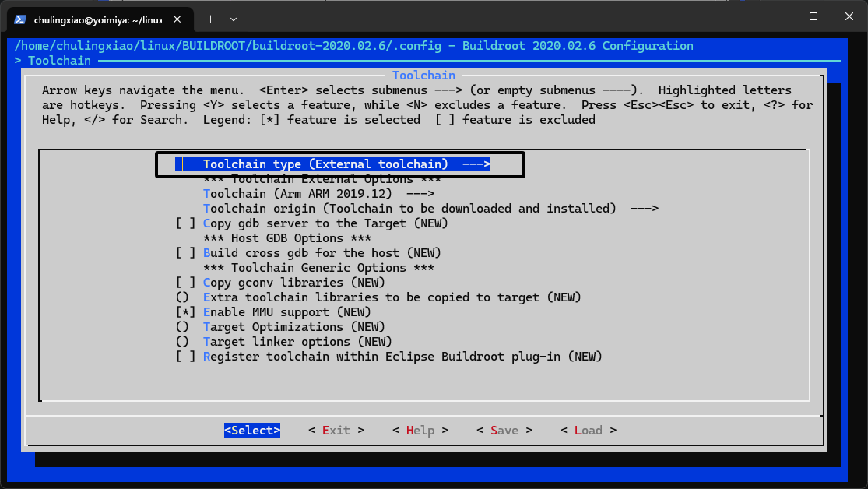Open Toolchain (Arm ARM 2019.12) submenu
The width and height of the screenshot is (868, 489).
pyautogui.click(x=319, y=194)
